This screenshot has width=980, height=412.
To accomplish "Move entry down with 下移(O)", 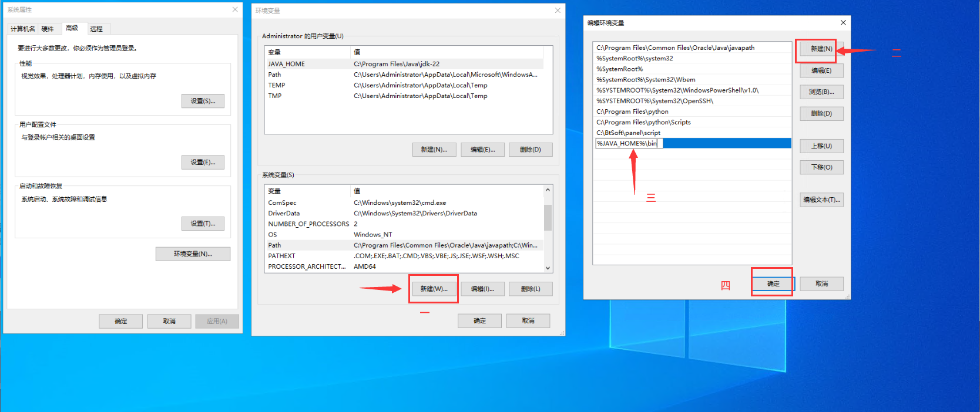I will click(821, 167).
